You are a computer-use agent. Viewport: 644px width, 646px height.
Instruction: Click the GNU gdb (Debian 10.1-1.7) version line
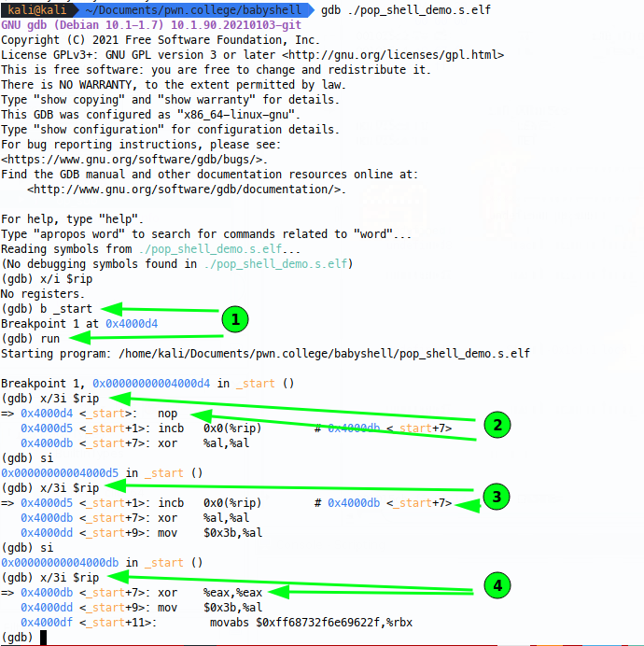(151, 25)
